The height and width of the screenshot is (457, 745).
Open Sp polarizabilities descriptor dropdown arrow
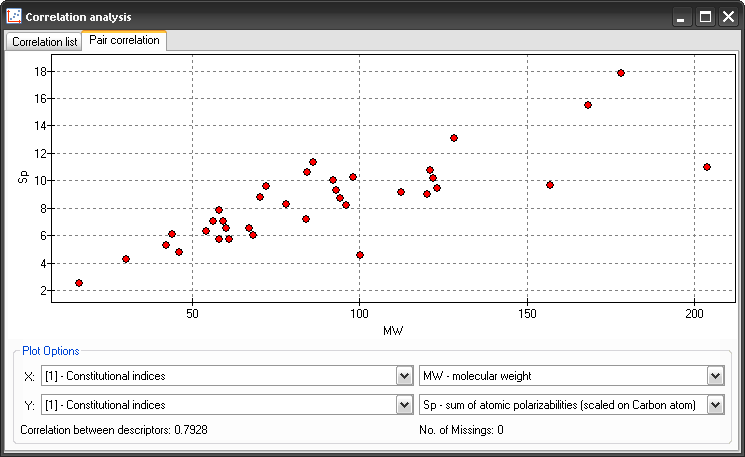tap(715, 405)
